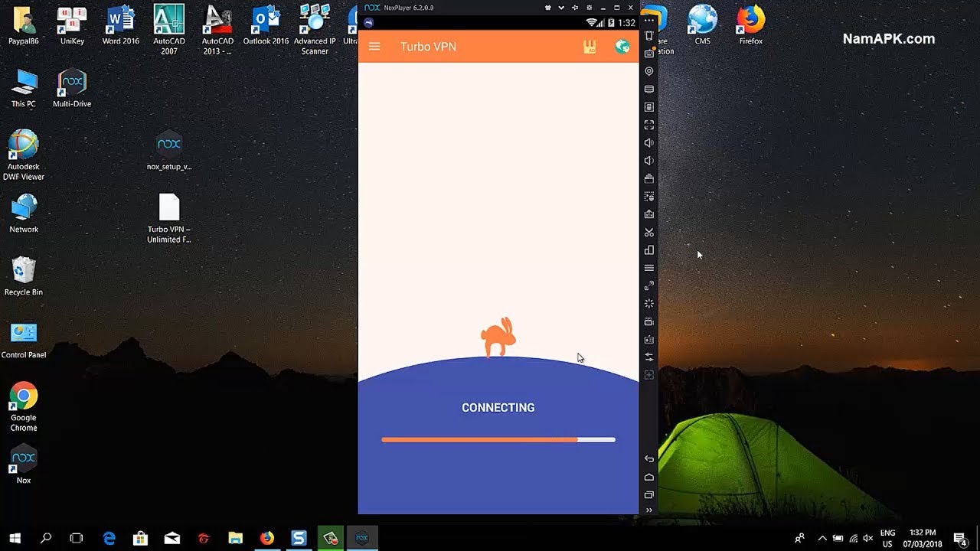980x551 pixels.
Task: Go to Android home in Nox
Action: 649,477
